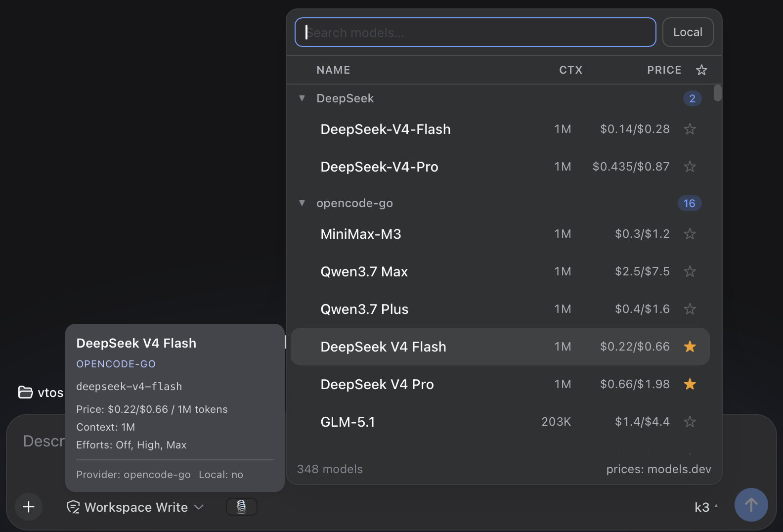Screen dimensions: 783x532
Task: Open the prices: models.dev link
Action: (x=658, y=469)
